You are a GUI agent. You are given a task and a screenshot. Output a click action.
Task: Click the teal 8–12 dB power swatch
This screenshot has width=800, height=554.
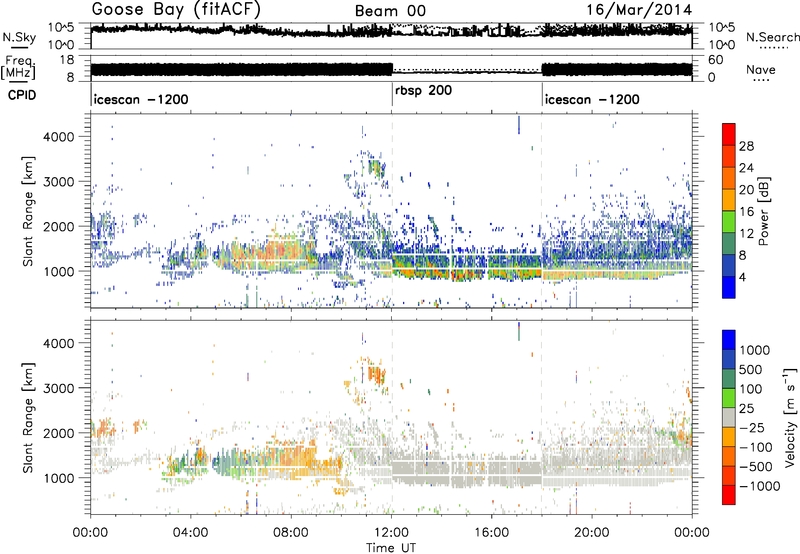729,244
